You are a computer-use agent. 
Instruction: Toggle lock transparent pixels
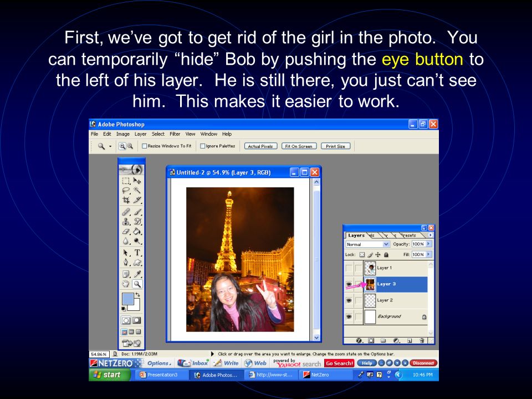point(362,254)
